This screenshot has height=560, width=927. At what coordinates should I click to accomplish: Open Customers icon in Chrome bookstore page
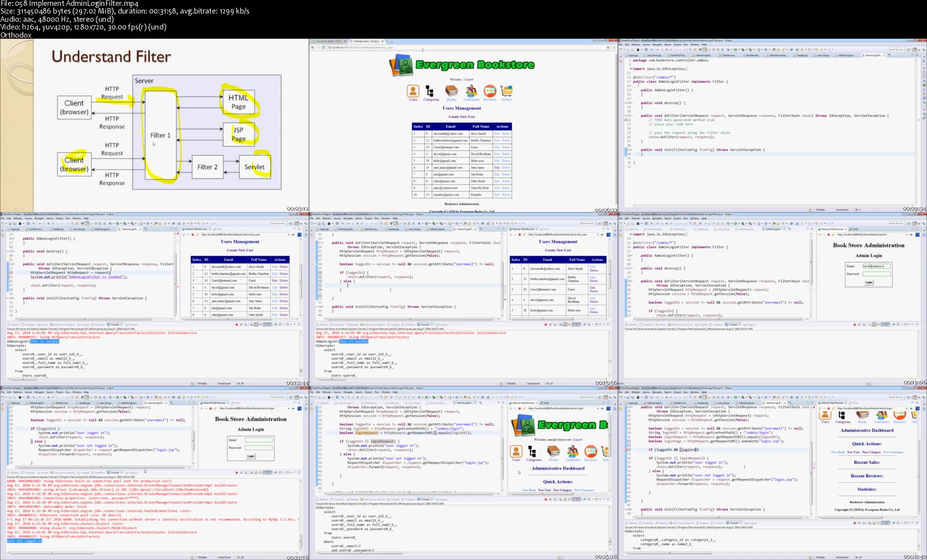pos(471,91)
